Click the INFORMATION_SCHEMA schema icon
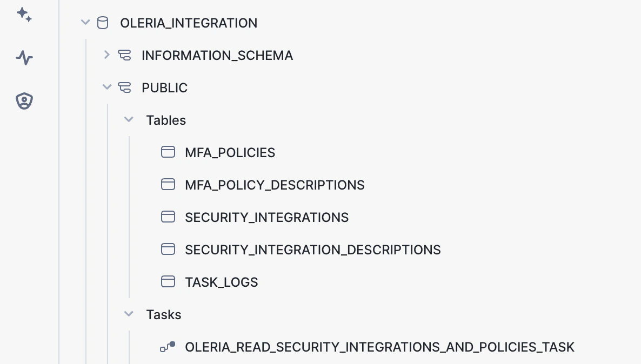Screen dimensions: 641x364 pos(124,55)
